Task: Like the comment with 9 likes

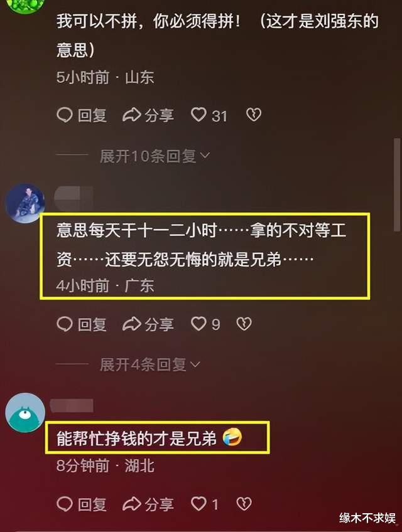Action: 205,324
